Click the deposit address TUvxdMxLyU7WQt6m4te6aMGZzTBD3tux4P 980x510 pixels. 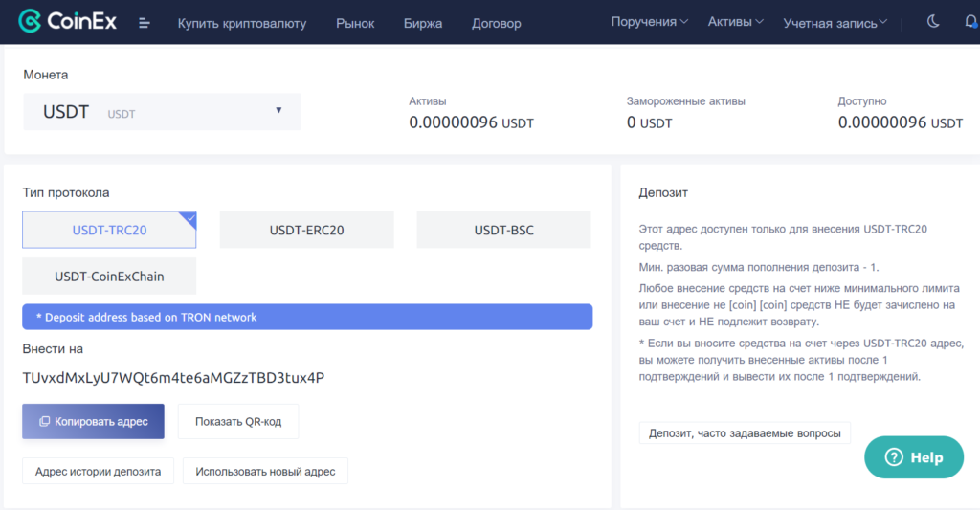coord(174,378)
